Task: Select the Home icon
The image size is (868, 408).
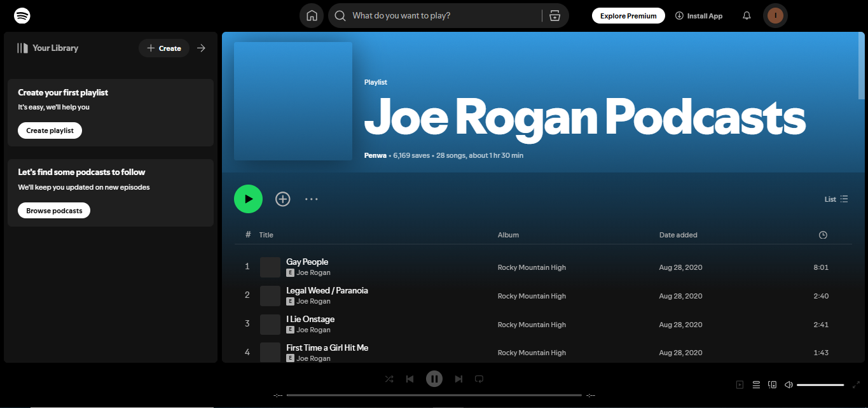Action: click(x=312, y=15)
